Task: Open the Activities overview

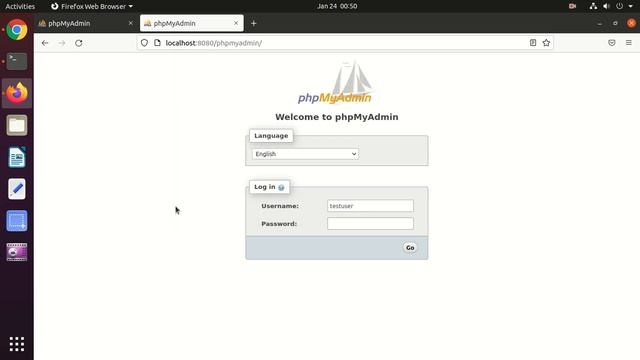Action: click(x=20, y=6)
